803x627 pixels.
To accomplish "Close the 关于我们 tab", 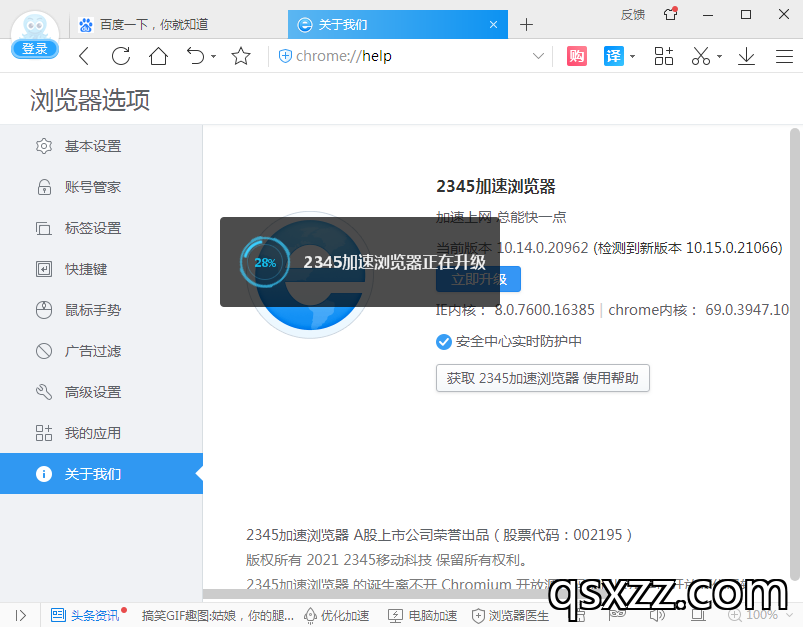I will pos(493,24).
